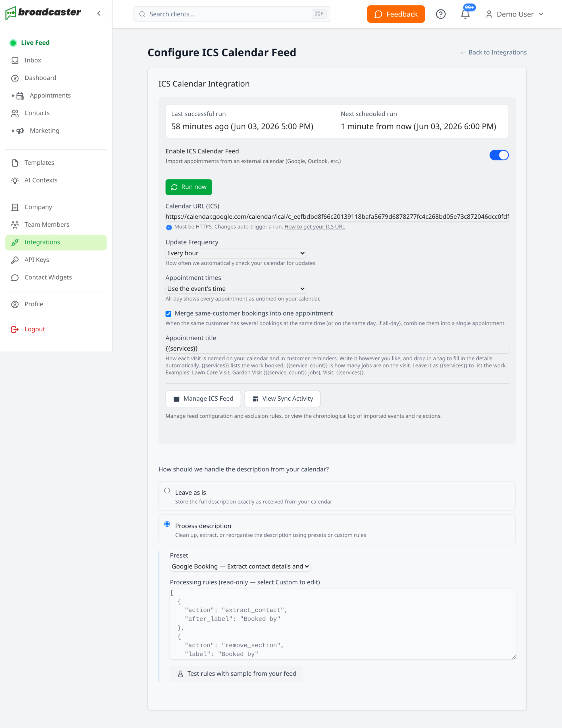Open the help question mark icon
The height and width of the screenshot is (728, 562).
click(x=441, y=14)
